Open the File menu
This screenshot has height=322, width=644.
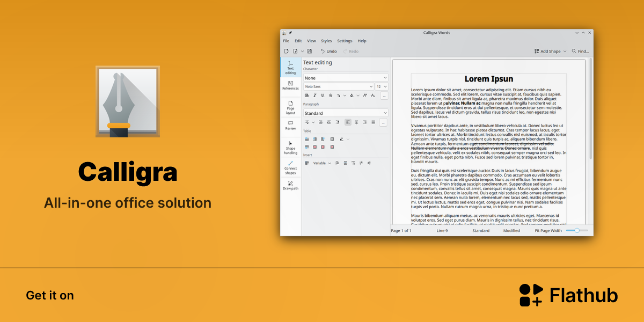click(286, 41)
